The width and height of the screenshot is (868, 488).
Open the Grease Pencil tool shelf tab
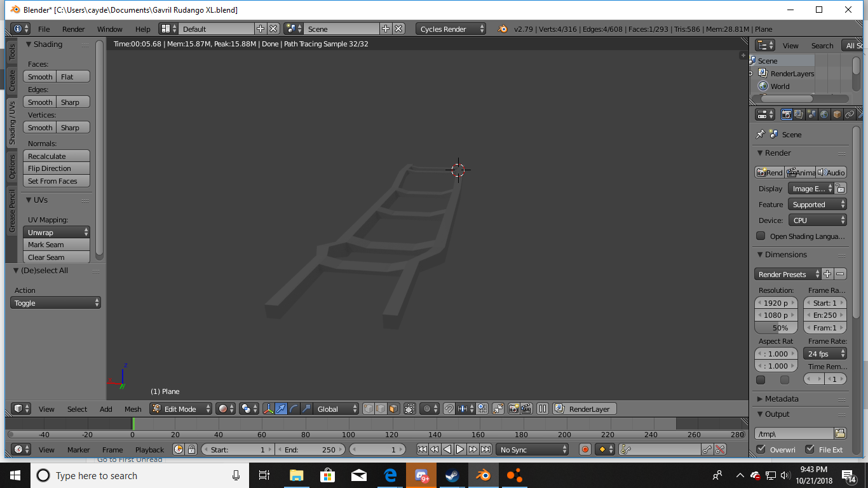[x=11, y=210]
